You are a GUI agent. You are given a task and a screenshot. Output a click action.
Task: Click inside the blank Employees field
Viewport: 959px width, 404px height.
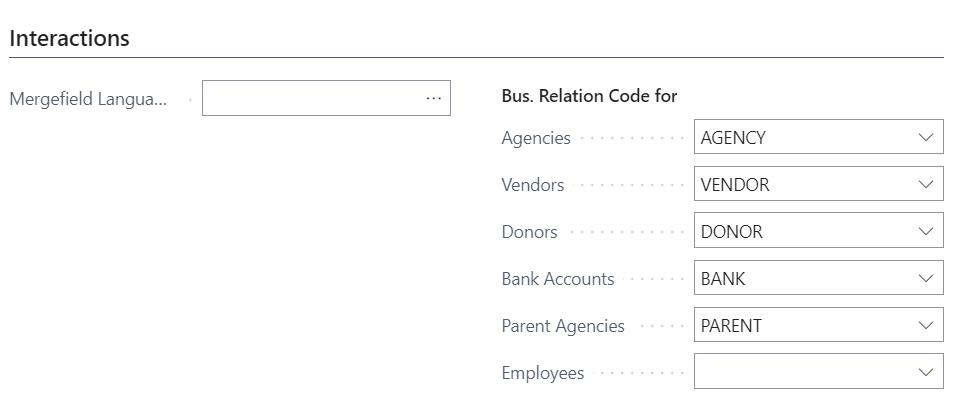click(800, 373)
